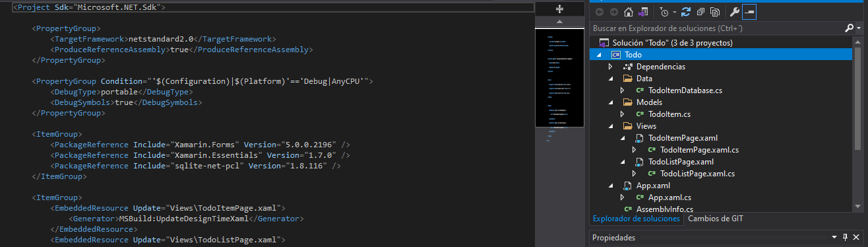Image resolution: width=868 pixels, height=247 pixels.
Task: Switch between solution and folder views icon
Action: point(644,12)
